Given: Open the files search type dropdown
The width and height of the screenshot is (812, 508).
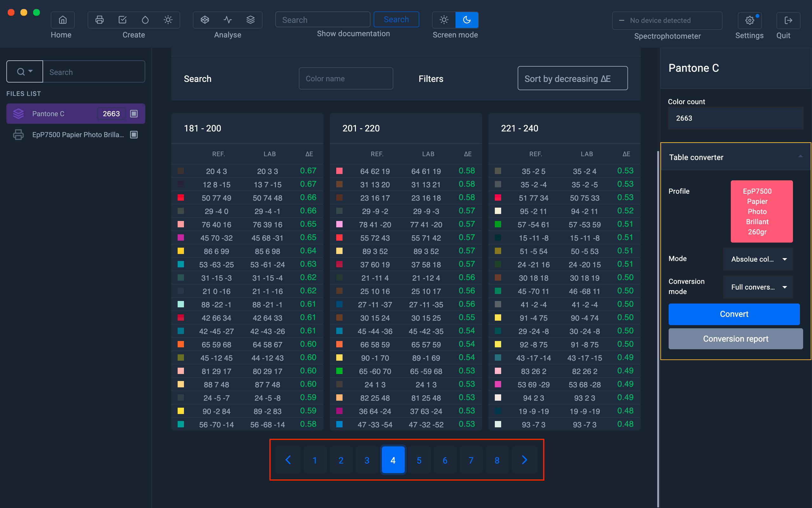Looking at the screenshot, I should [x=25, y=71].
